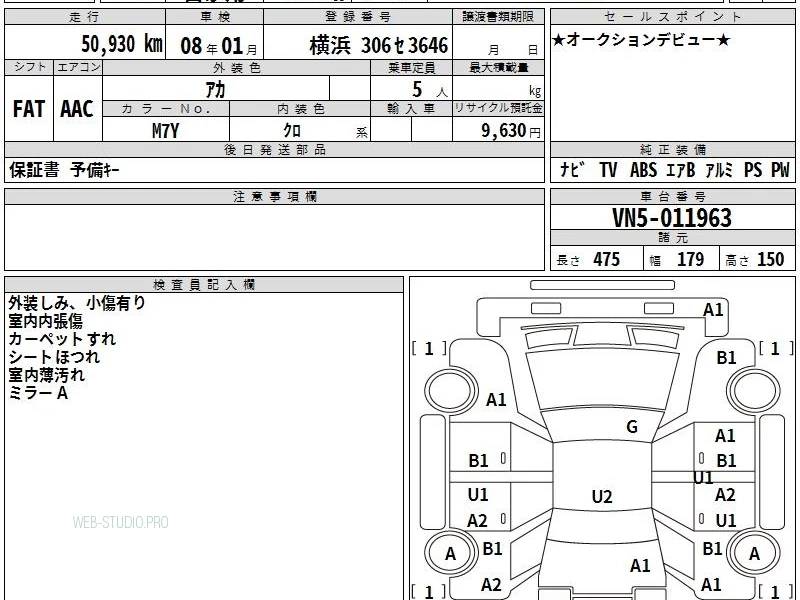Click the 登録番号 header
Viewport: 800px width, 600px height.
coord(358,17)
